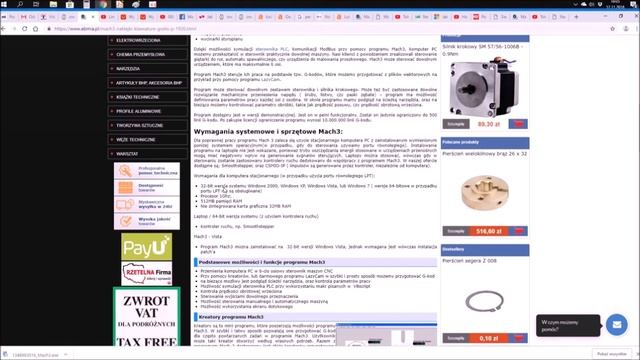Add the 516,60 zł ring to cart
This screenshot has height=360, width=640.
518,231
